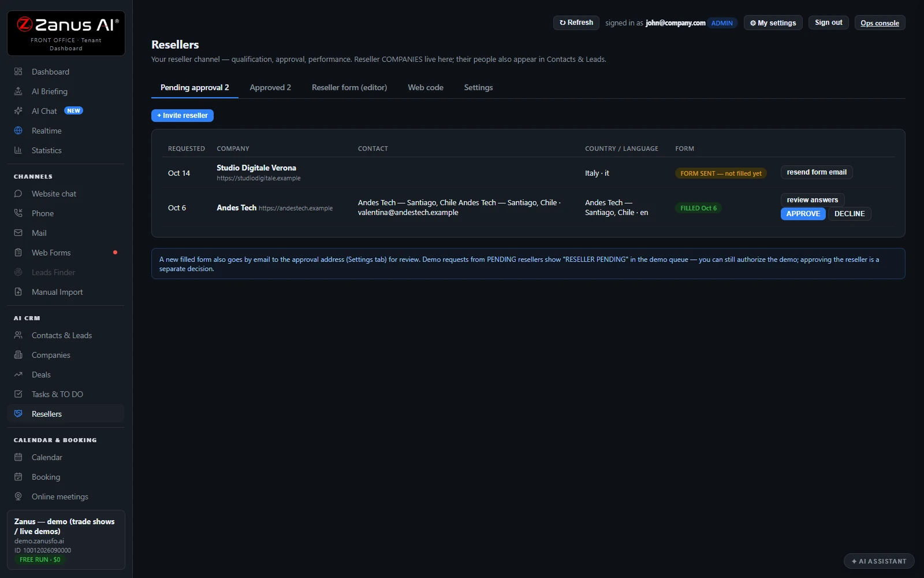This screenshot has width=924, height=578.
Task: Open Dashboard icon in sidebar
Action: pos(18,72)
